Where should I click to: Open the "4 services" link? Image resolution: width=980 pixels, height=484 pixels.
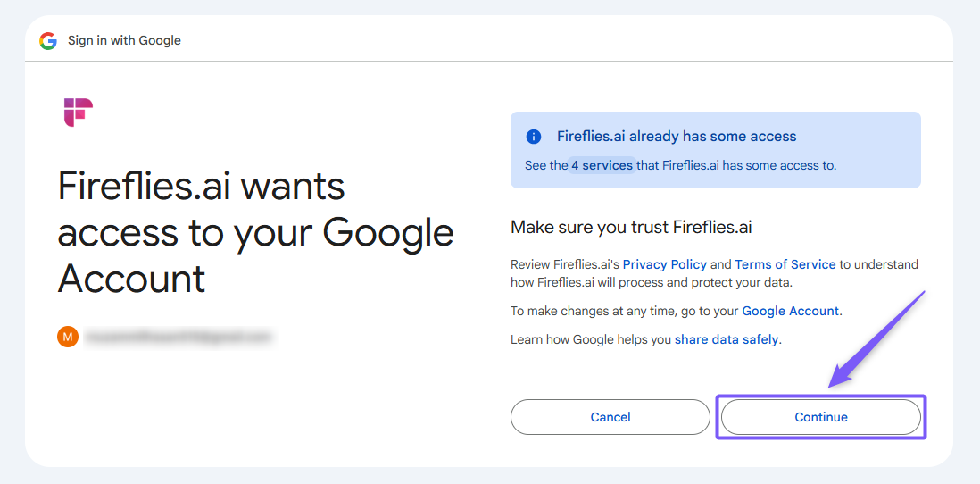(x=602, y=165)
